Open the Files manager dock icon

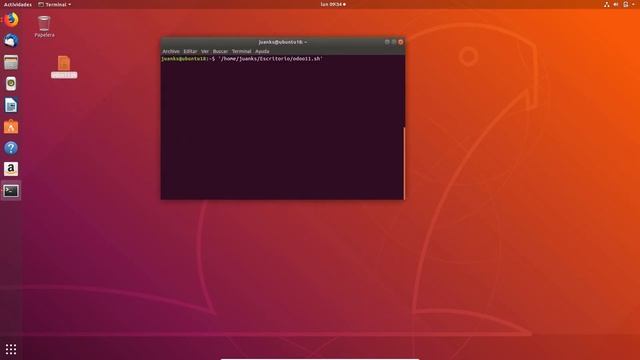(11, 62)
